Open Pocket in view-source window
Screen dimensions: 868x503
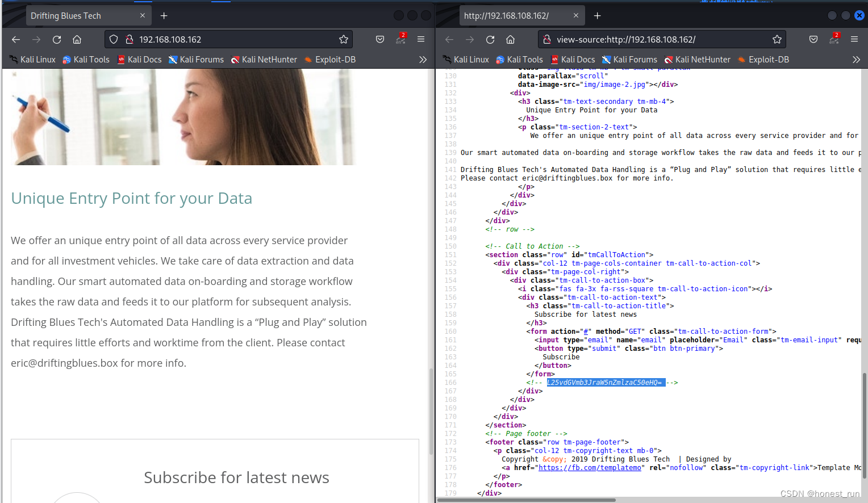click(813, 39)
